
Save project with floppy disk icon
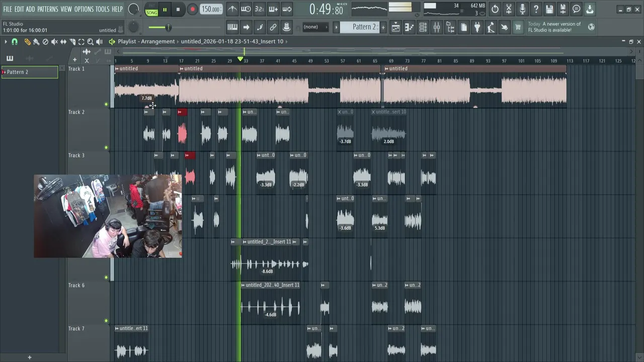point(549,9)
